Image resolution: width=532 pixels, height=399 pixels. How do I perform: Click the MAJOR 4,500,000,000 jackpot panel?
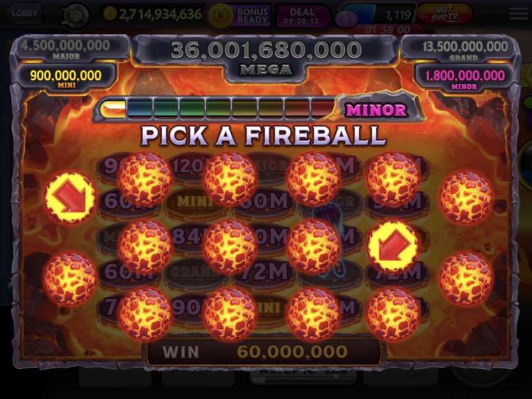tap(66, 49)
